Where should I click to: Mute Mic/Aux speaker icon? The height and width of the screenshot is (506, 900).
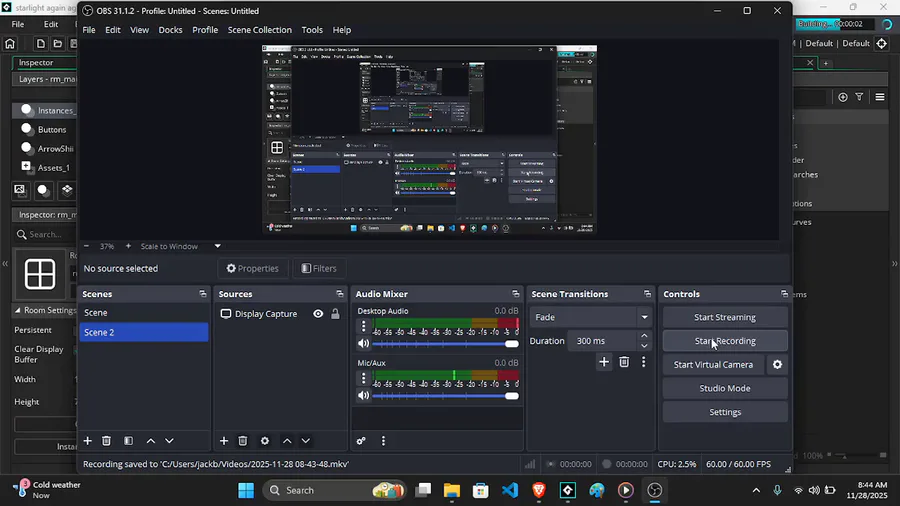pos(363,395)
